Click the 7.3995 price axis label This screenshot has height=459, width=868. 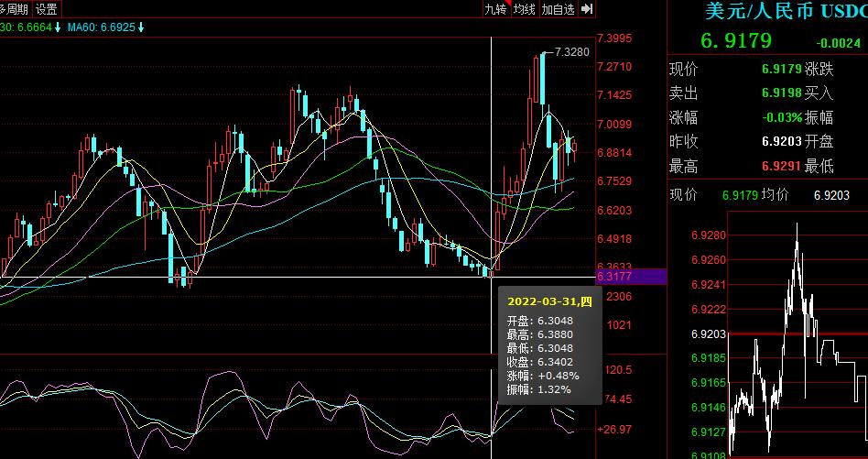pyautogui.click(x=614, y=38)
